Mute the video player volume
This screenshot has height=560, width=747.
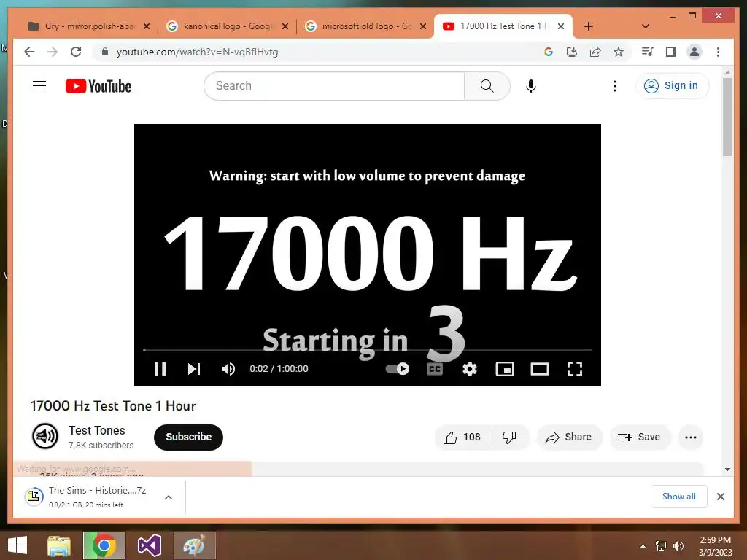pyautogui.click(x=228, y=369)
